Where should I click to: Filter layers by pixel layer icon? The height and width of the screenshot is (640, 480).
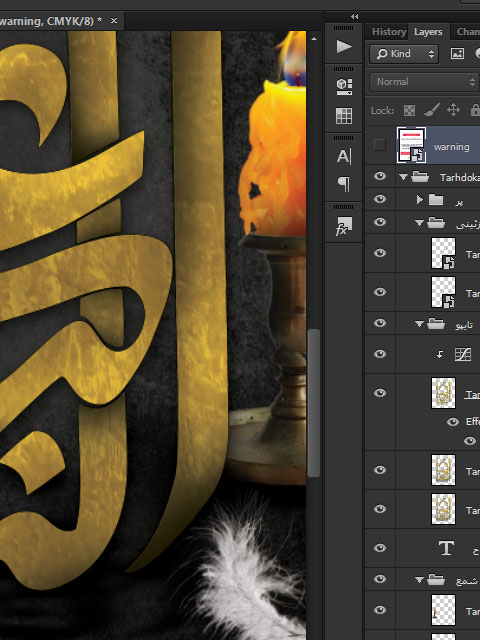click(457, 53)
